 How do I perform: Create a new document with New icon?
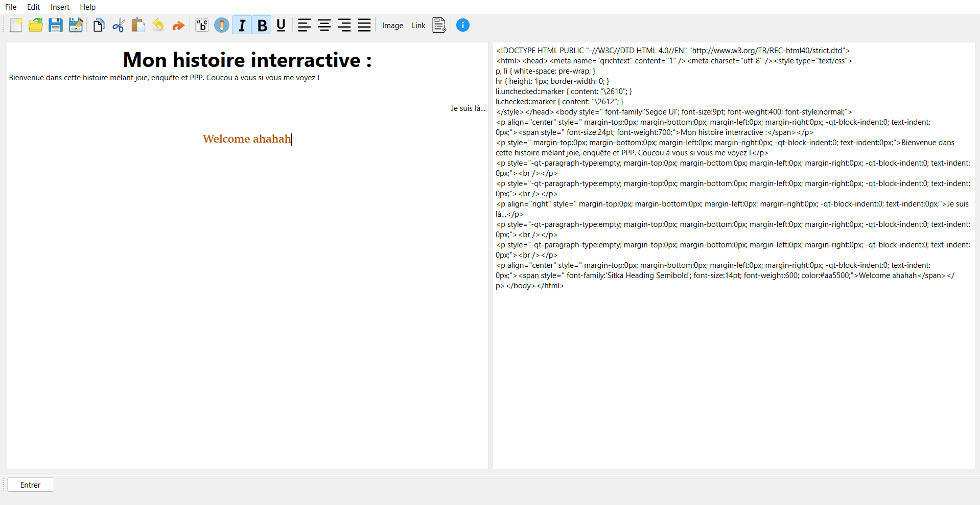pos(16,25)
